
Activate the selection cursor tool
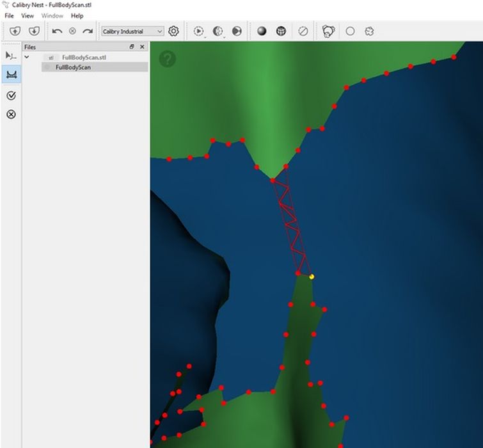tap(11, 56)
